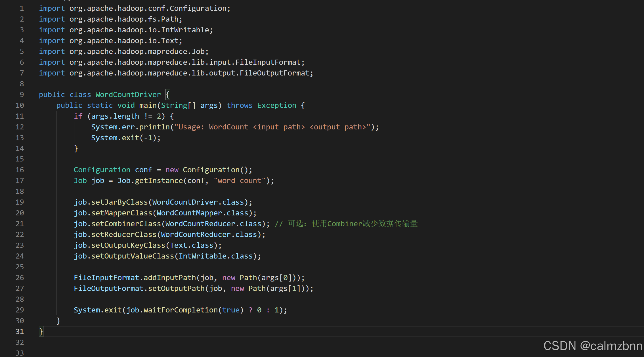
Task: Click the setOutputPath method call
Action: coord(176,288)
